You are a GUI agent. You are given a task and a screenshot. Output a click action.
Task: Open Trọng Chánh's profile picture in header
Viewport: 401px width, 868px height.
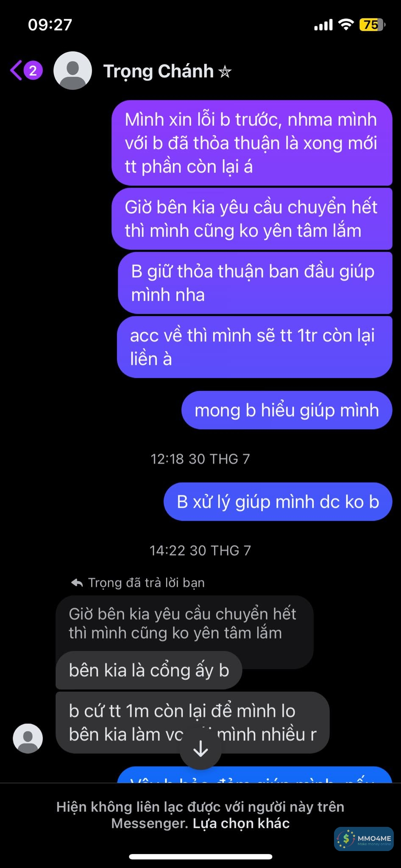[72, 70]
